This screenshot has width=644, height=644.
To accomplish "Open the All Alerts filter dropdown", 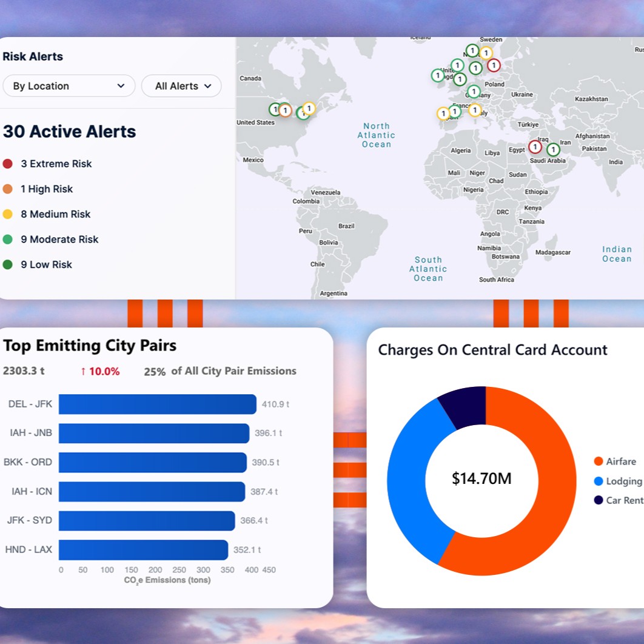I will pyautogui.click(x=181, y=86).
